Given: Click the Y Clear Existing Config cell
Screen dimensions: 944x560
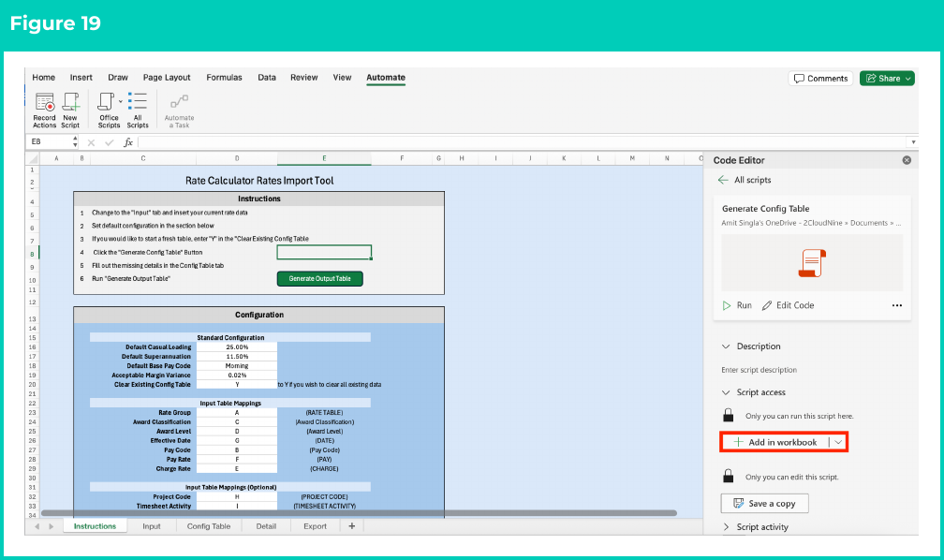Looking at the screenshot, I should [x=237, y=385].
